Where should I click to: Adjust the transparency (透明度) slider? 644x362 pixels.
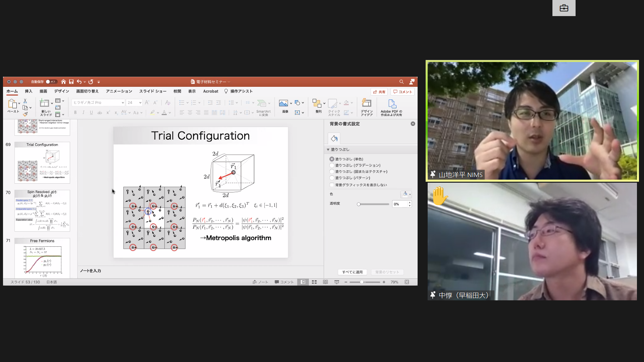pyautogui.click(x=373, y=204)
